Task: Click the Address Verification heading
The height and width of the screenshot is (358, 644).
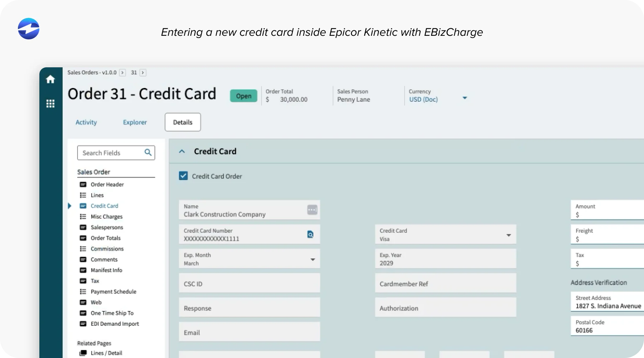Action: pos(599,282)
